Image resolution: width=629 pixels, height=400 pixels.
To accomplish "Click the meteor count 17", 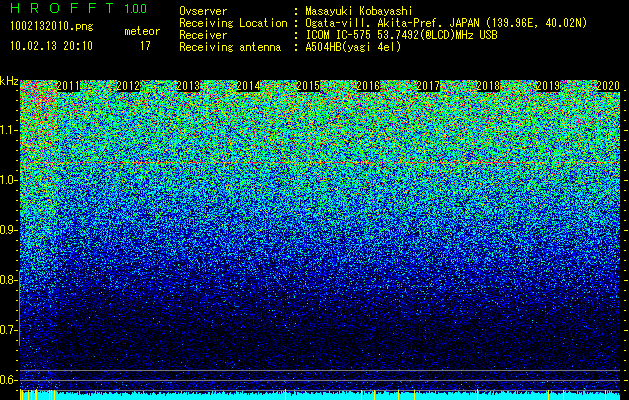I will coord(145,46).
